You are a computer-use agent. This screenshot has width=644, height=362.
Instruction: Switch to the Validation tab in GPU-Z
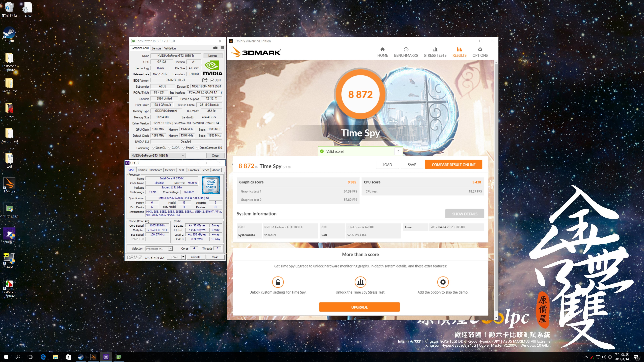pos(170,48)
